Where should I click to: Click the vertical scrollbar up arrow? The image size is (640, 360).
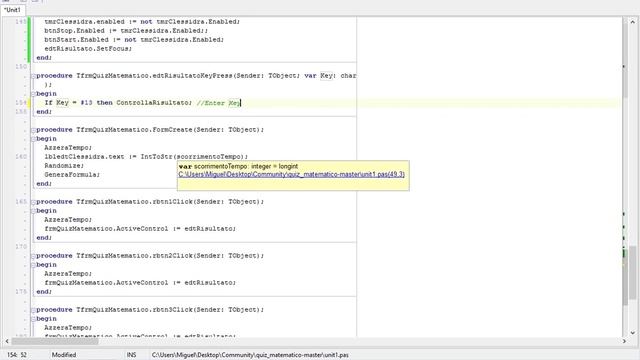click(633, 21)
